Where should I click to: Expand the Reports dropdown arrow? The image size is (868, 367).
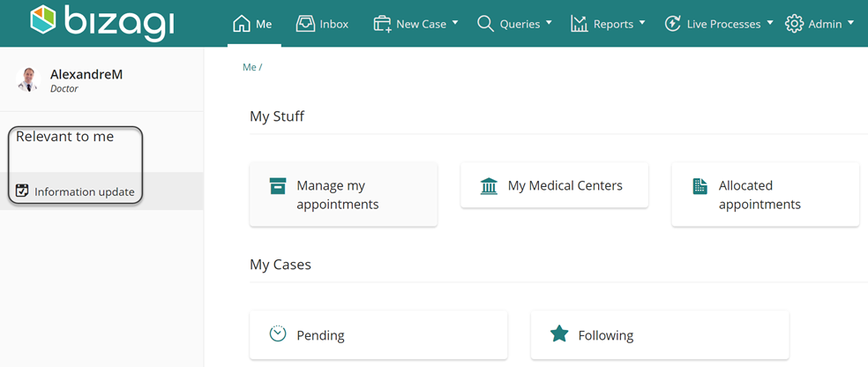pyautogui.click(x=642, y=23)
